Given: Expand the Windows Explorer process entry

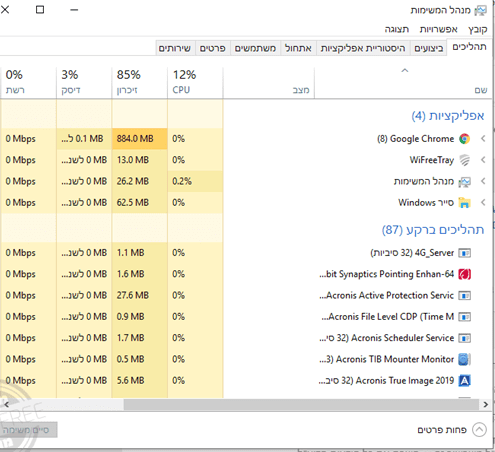Looking at the screenshot, I should (483, 203).
